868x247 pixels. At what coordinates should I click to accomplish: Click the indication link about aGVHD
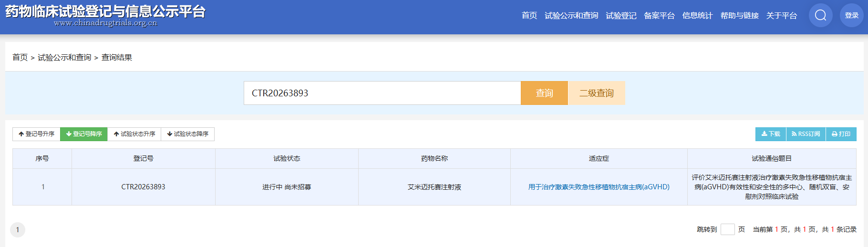tap(599, 187)
